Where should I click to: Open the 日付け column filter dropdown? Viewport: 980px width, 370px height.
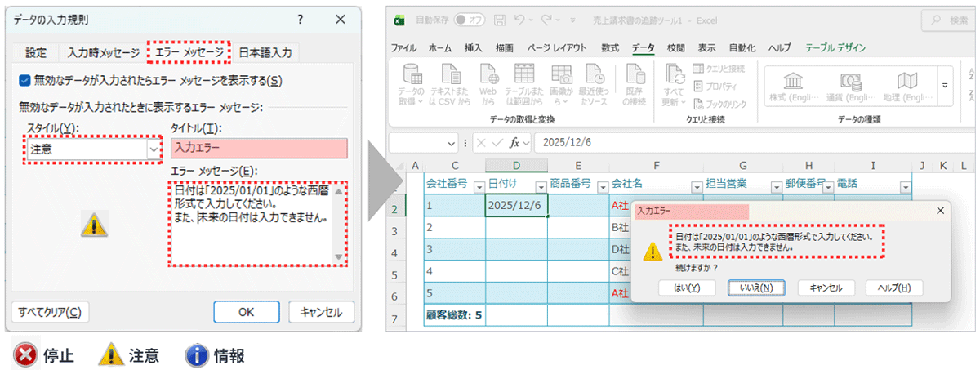(539, 187)
